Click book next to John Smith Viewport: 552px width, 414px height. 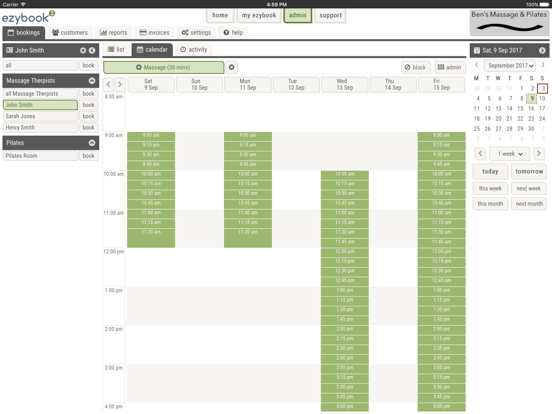pos(88,105)
